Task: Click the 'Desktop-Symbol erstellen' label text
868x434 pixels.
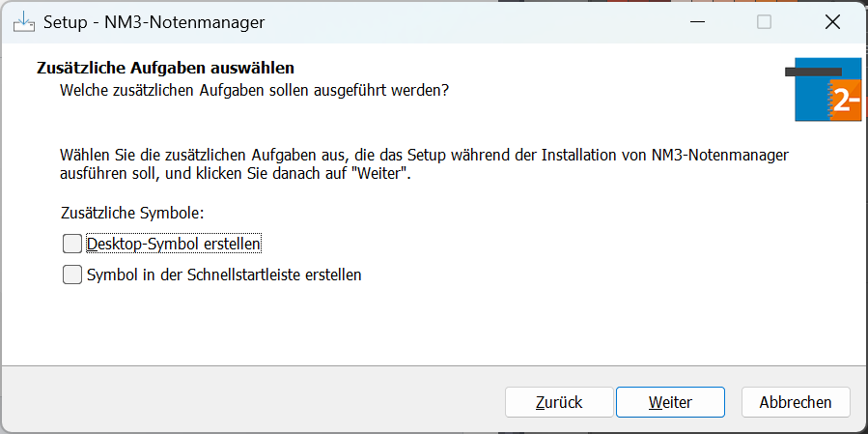Action: tap(174, 244)
